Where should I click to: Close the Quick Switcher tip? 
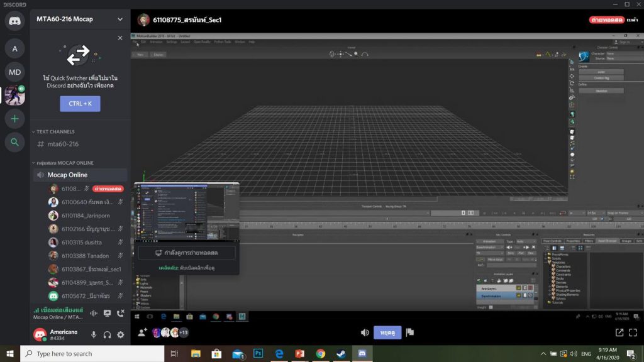120,38
